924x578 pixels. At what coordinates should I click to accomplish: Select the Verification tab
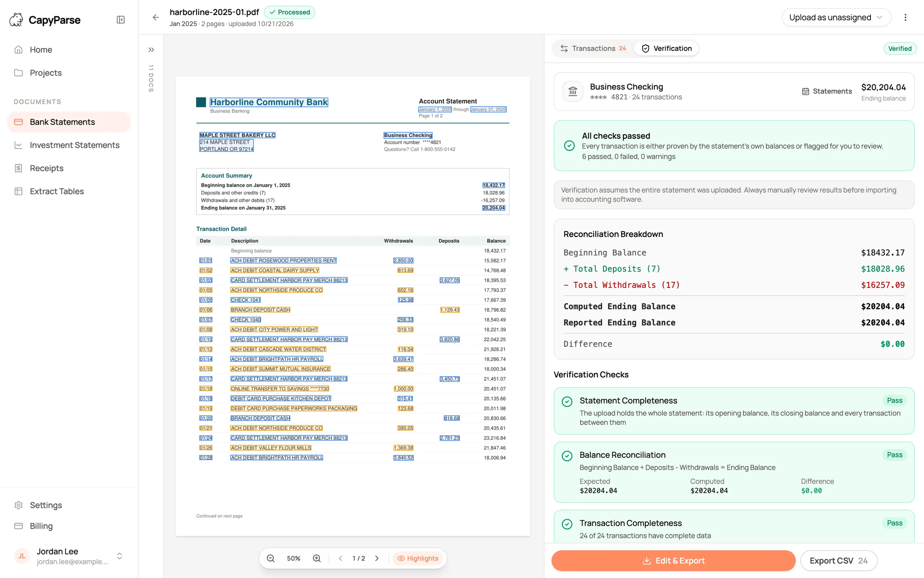click(x=666, y=49)
